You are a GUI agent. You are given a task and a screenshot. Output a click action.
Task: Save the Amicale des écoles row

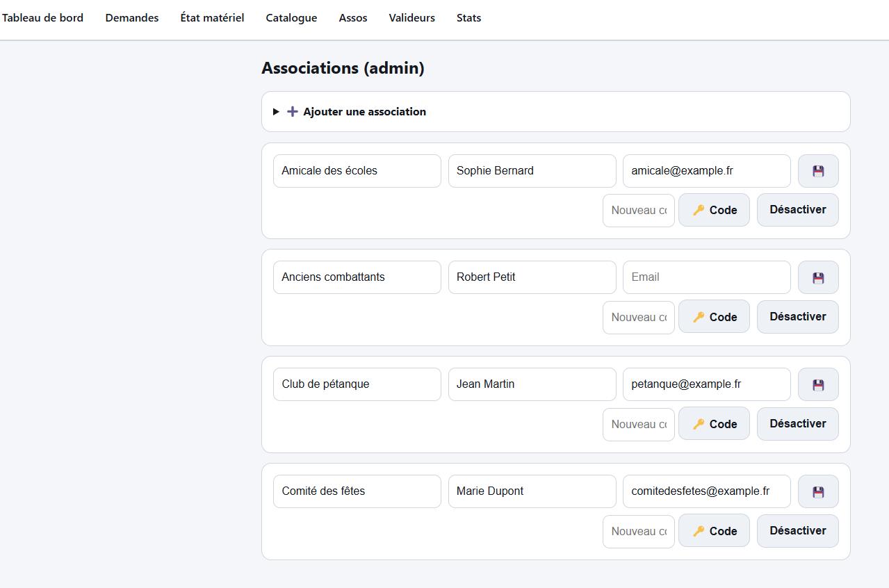coord(818,171)
